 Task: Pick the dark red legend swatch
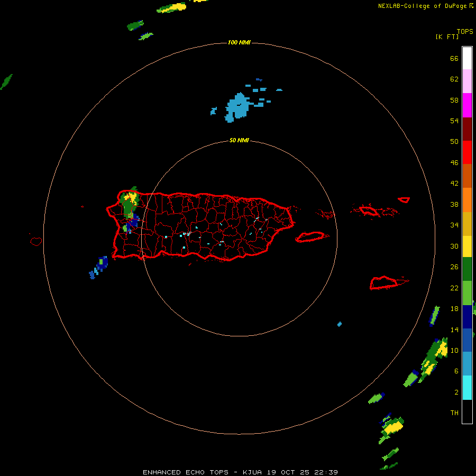[x=467, y=129]
